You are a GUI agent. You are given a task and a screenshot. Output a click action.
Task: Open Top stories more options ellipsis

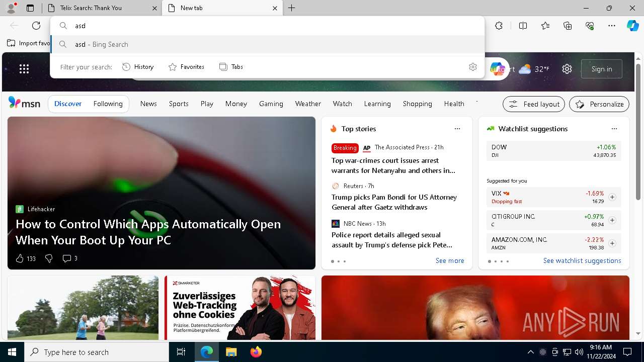457,129
